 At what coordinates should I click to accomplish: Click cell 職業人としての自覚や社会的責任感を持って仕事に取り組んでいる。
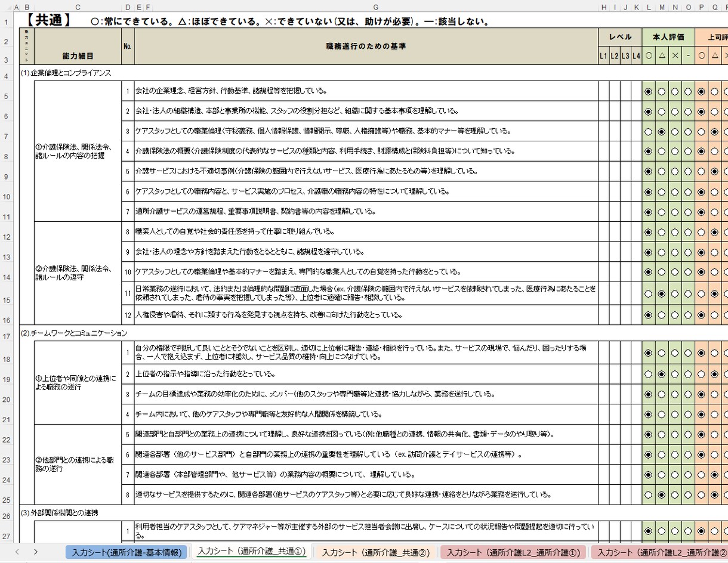pos(366,231)
